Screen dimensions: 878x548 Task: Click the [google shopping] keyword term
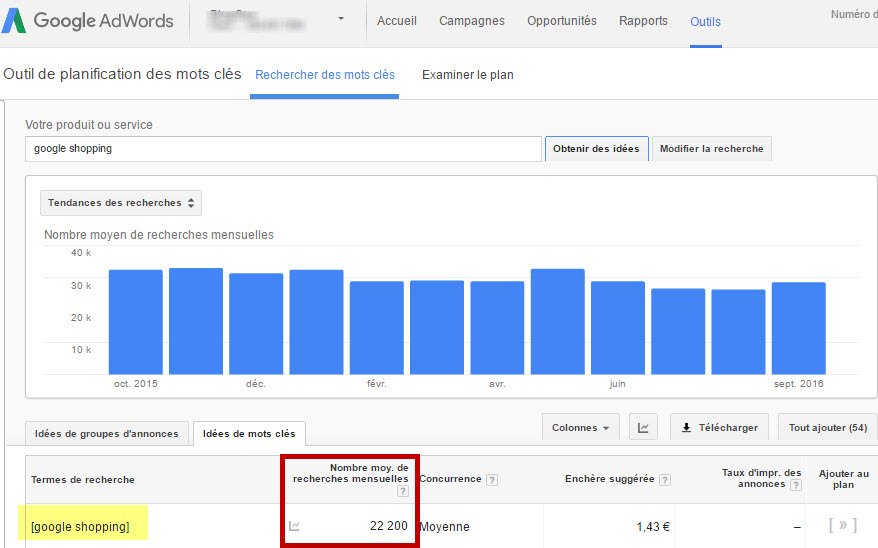[x=80, y=527]
